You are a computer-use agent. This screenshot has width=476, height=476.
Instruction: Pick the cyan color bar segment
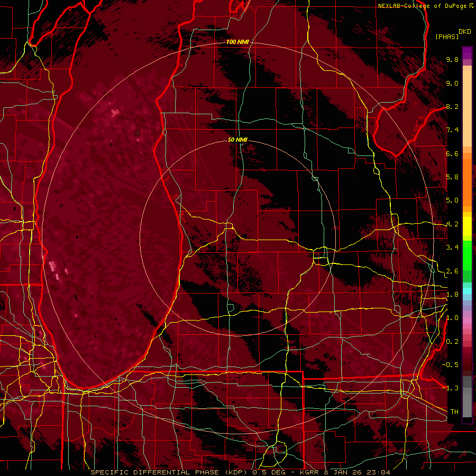[x=467, y=291]
